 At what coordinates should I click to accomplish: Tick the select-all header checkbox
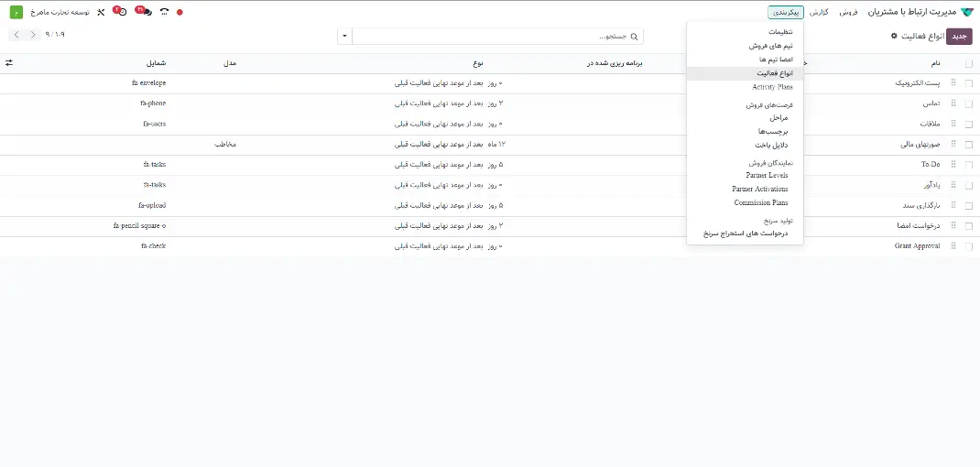[x=969, y=63]
